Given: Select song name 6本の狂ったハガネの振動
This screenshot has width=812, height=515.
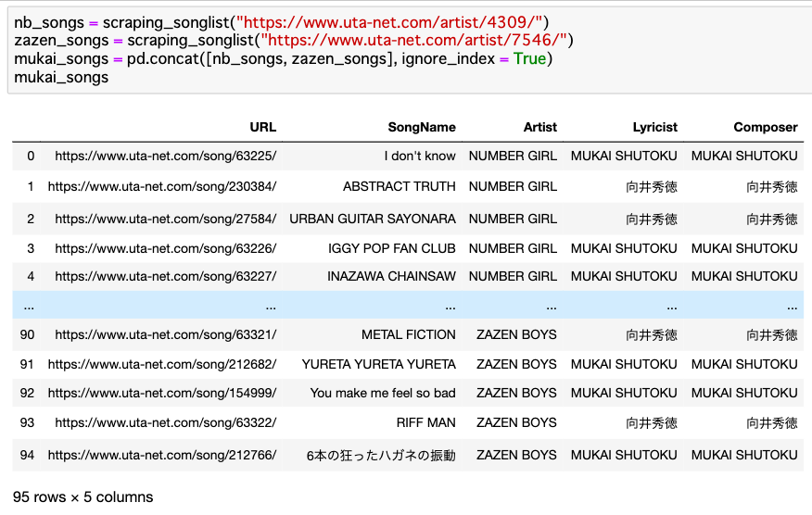Looking at the screenshot, I should [381, 456].
